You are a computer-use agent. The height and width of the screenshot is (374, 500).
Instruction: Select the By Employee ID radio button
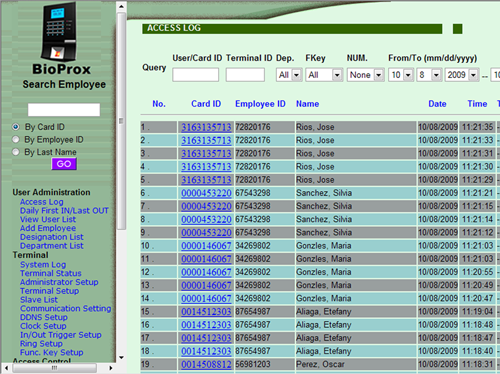pos(15,139)
